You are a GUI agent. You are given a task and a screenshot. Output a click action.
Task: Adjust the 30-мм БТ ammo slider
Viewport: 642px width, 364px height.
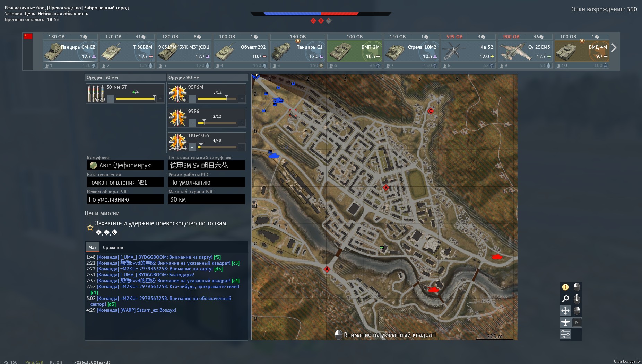tap(135, 99)
